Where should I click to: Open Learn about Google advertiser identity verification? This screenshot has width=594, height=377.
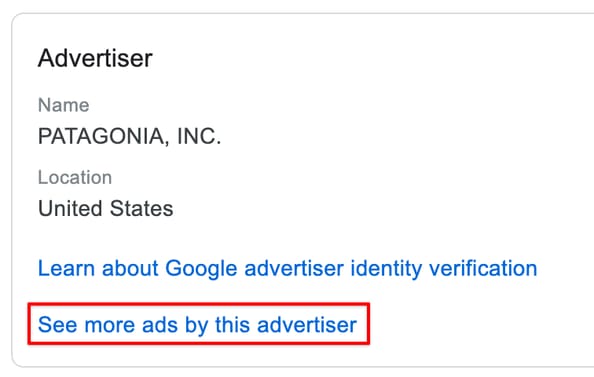pos(288,269)
